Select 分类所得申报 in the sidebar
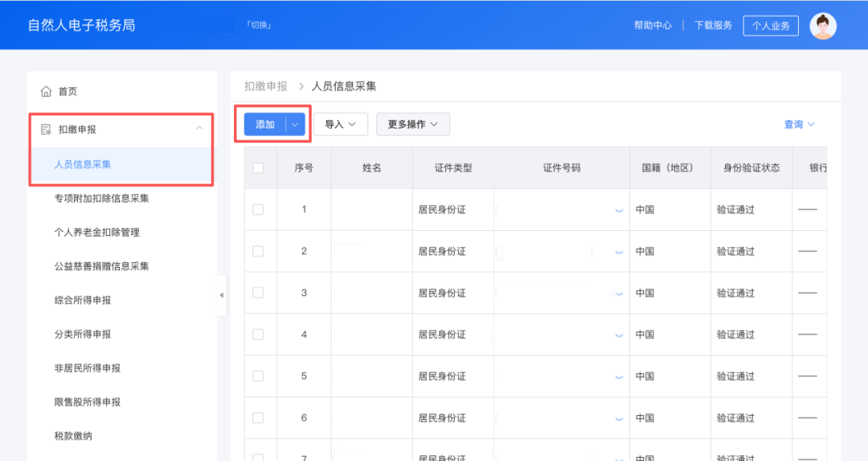This screenshot has height=461, width=868. pos(83,334)
